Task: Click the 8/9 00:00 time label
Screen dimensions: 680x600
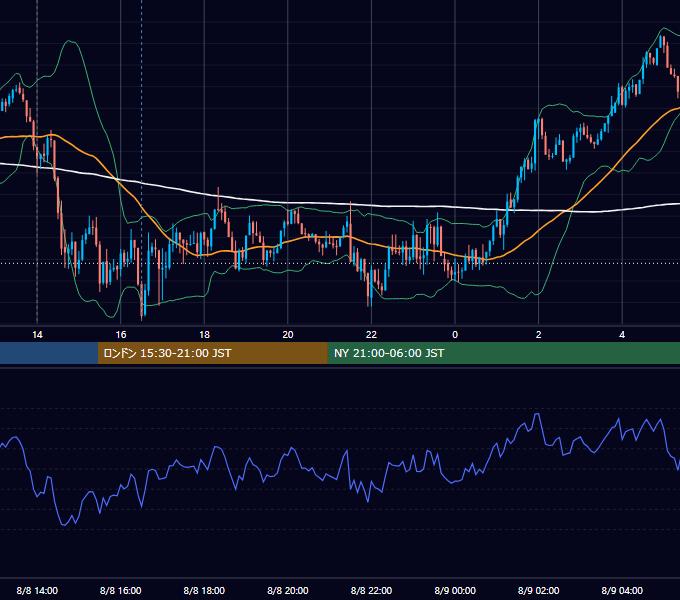Action: [x=455, y=590]
